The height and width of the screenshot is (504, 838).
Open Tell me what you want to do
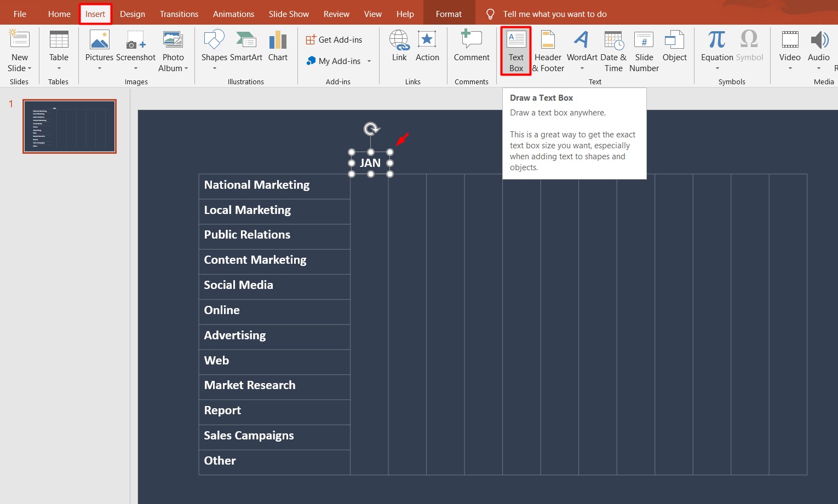[555, 13]
